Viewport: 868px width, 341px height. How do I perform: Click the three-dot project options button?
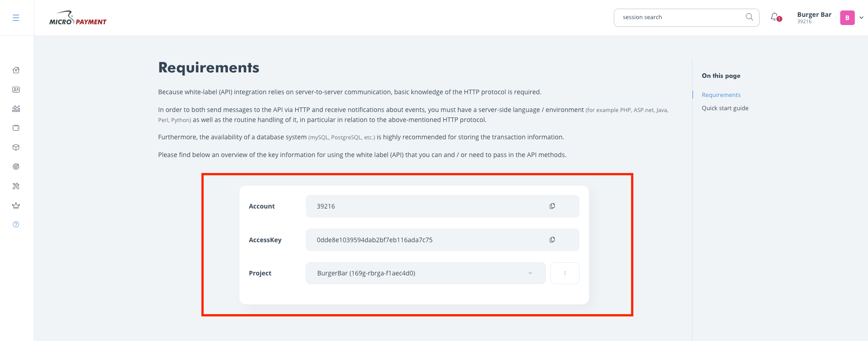565,273
